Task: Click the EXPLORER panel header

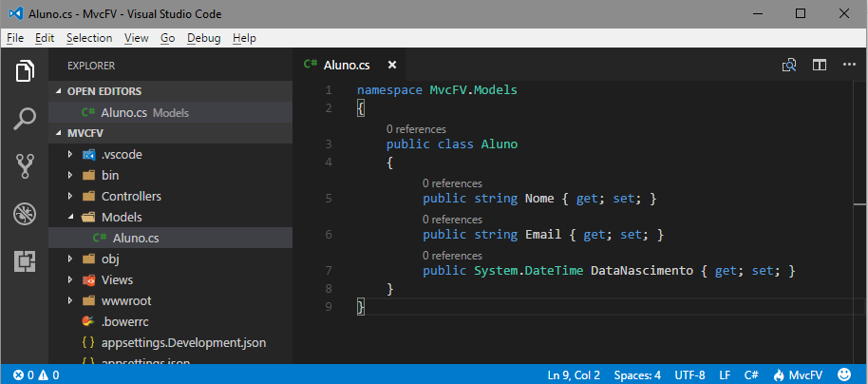Action: 91,66
